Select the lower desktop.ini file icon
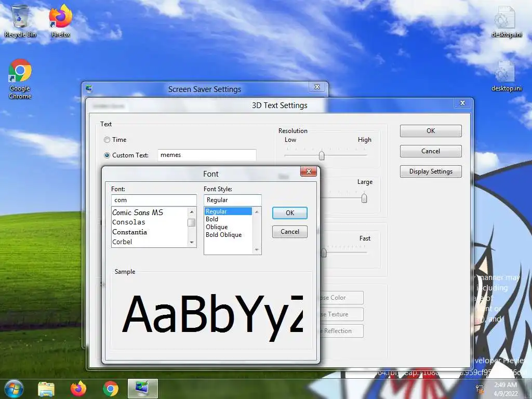Screen dimensions: 532x399 (x=506, y=76)
